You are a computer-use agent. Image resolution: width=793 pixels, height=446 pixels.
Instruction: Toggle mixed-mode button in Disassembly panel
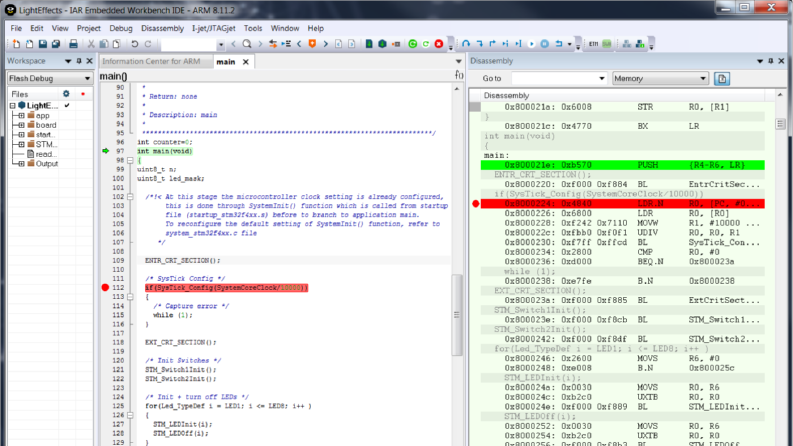pos(722,78)
